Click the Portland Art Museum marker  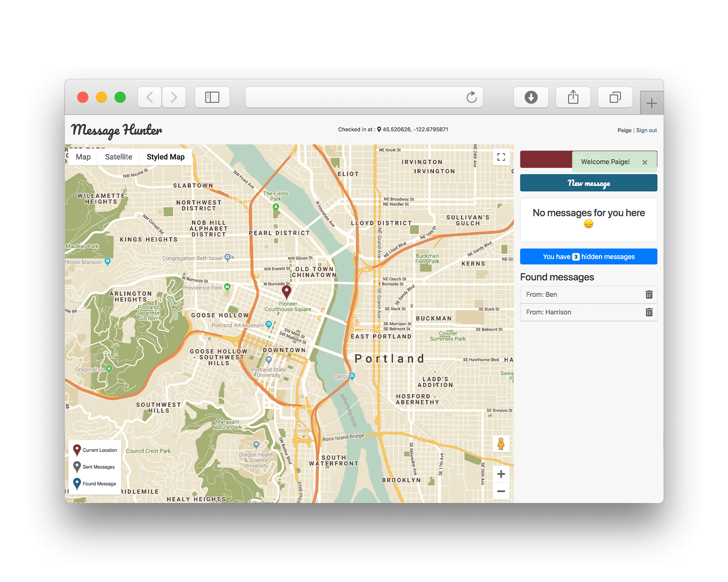click(268, 324)
